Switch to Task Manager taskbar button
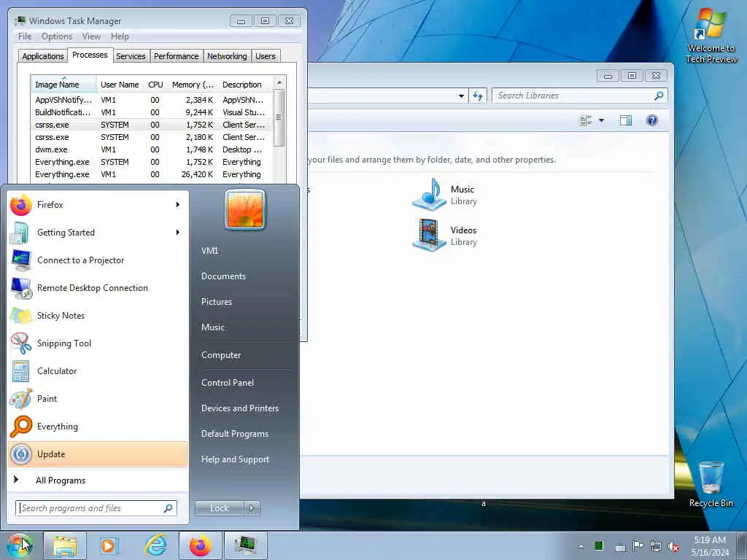Viewport: 747px width, 560px height. 245,545
